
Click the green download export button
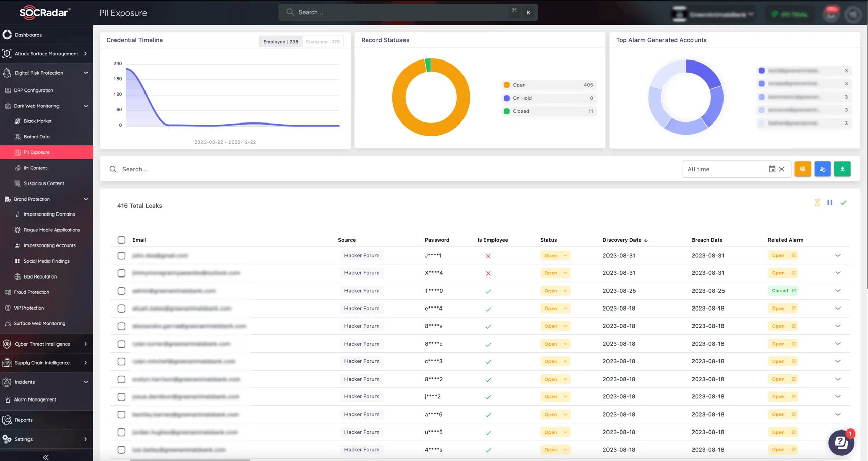[842, 169]
